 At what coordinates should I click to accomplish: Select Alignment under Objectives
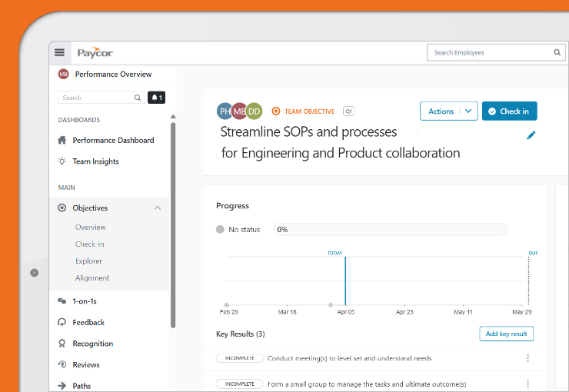[x=92, y=277]
